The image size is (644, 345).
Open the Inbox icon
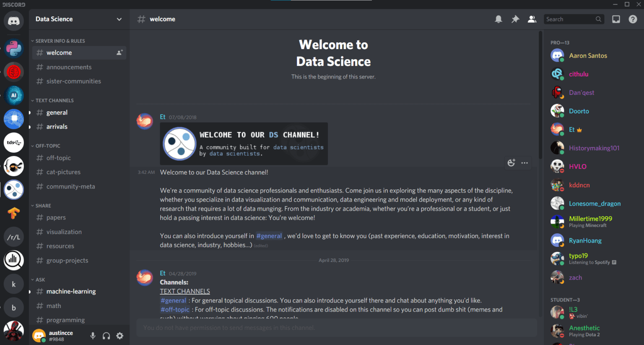point(616,19)
